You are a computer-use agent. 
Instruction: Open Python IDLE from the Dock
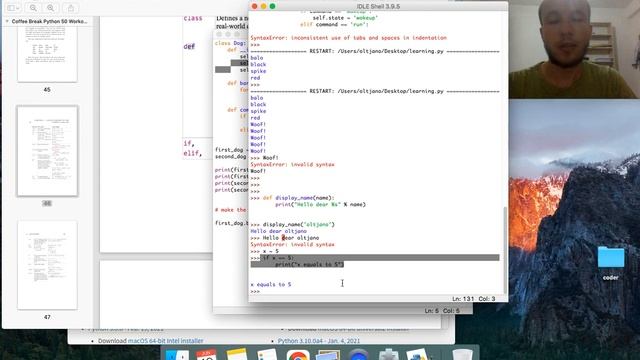(418, 354)
